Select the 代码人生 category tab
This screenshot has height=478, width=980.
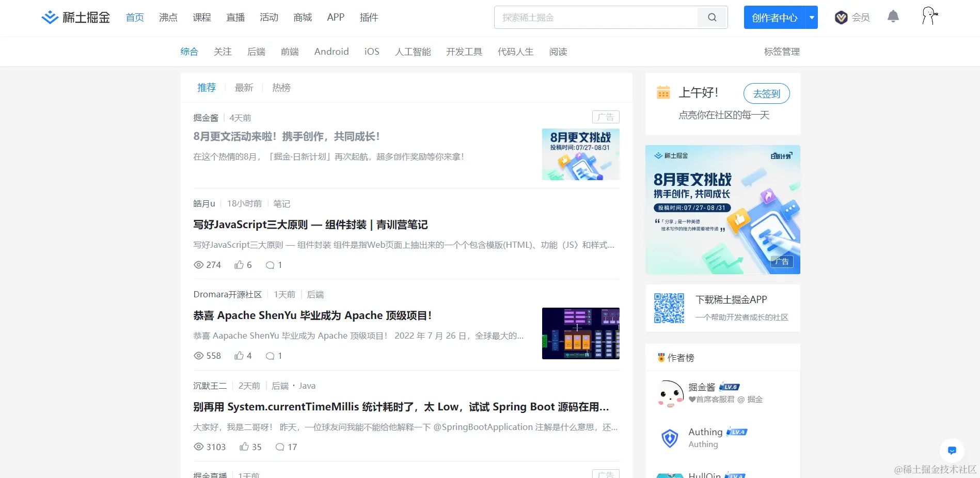516,52
